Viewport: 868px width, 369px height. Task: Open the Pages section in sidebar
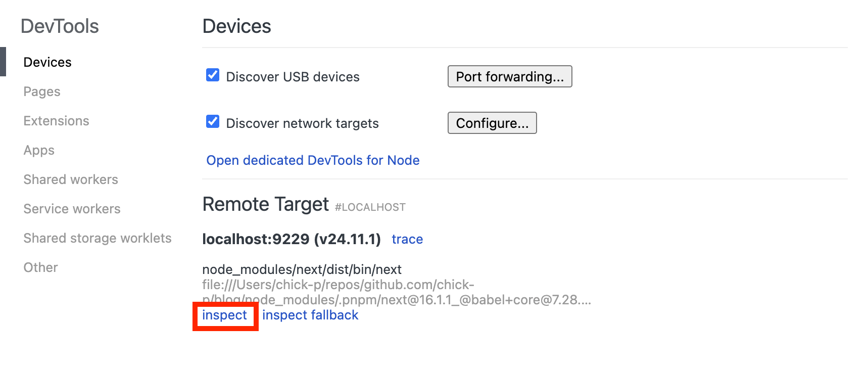point(42,91)
